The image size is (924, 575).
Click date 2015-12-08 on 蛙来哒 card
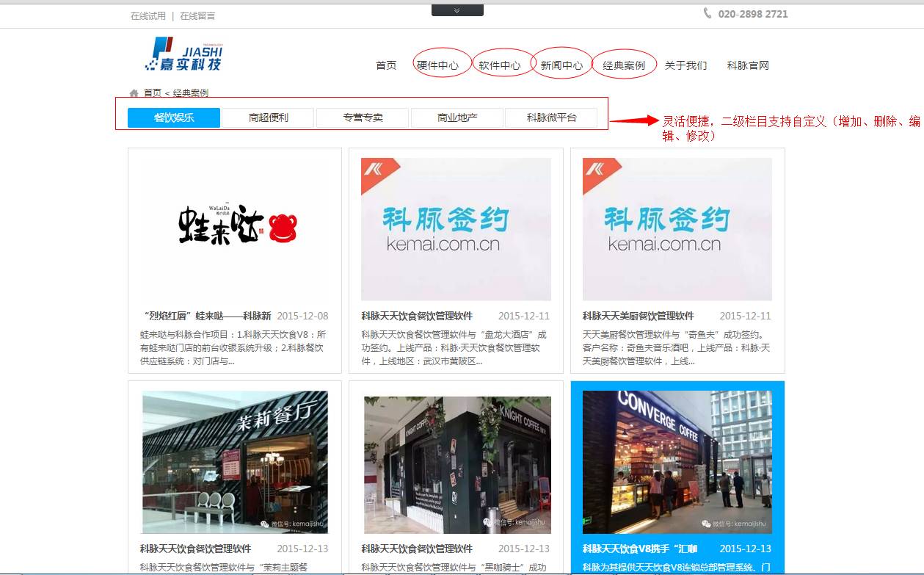click(302, 316)
